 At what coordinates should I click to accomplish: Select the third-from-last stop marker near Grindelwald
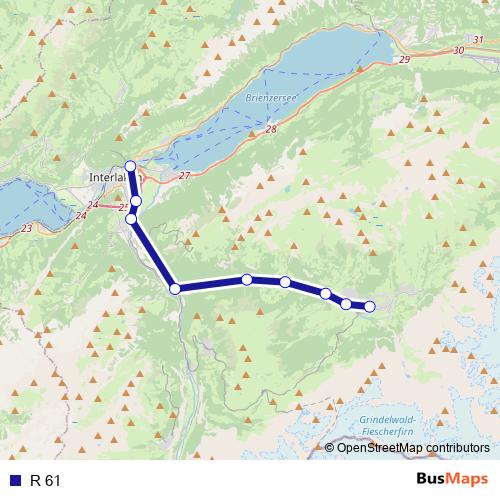point(326,294)
